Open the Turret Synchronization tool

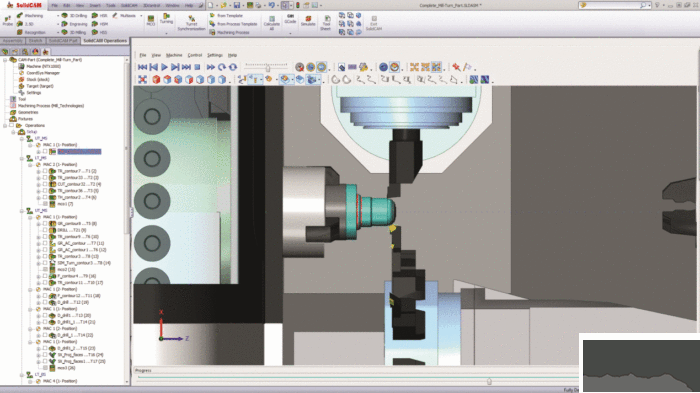[192, 23]
